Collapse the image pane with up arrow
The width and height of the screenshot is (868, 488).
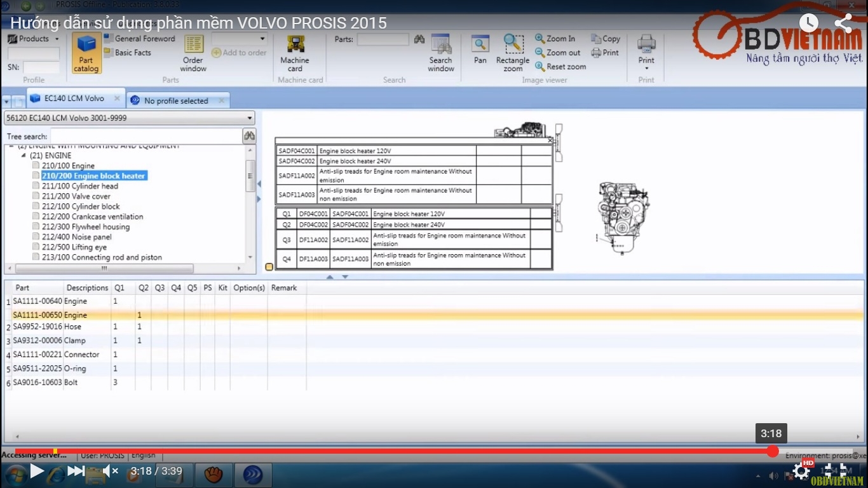click(329, 277)
